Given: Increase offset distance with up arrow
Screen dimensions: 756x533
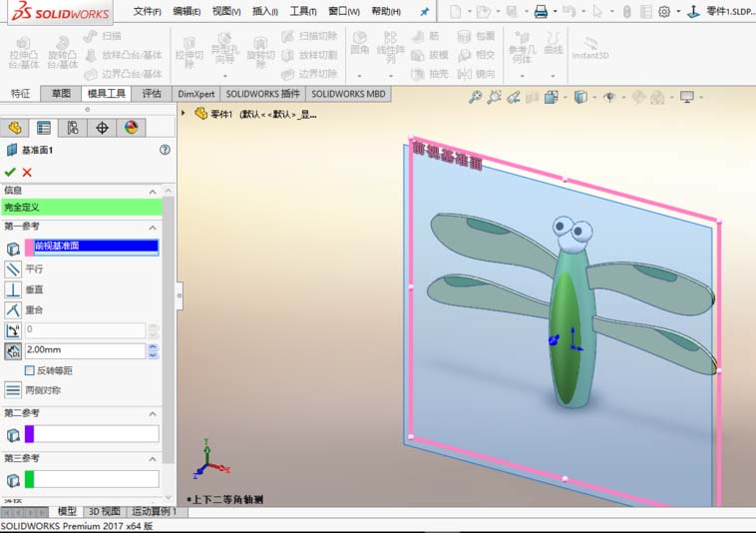Looking at the screenshot, I should coord(153,346).
